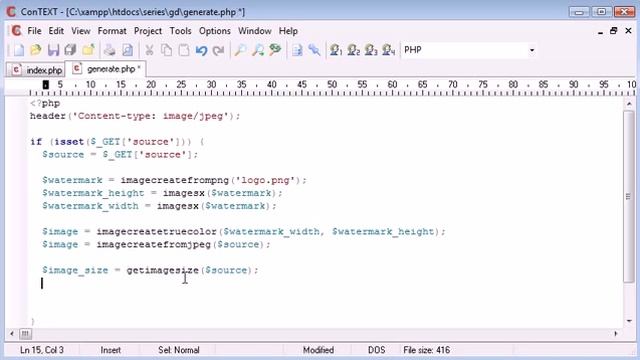Click the horizontal scrollbar thumb
Viewport: 640px width, 360px height.
(x=25, y=334)
